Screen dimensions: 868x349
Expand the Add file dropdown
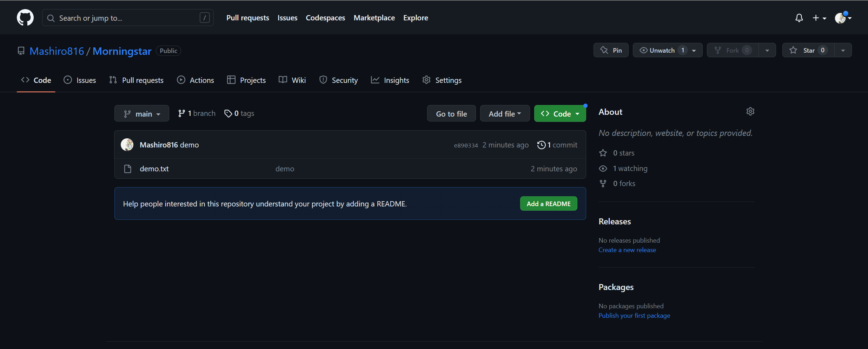(x=505, y=113)
